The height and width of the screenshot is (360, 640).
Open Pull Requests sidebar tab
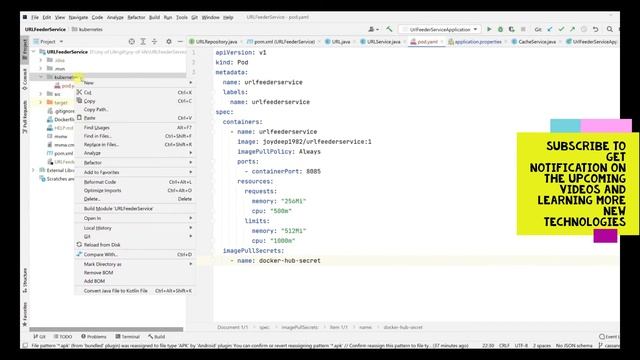pos(24,117)
